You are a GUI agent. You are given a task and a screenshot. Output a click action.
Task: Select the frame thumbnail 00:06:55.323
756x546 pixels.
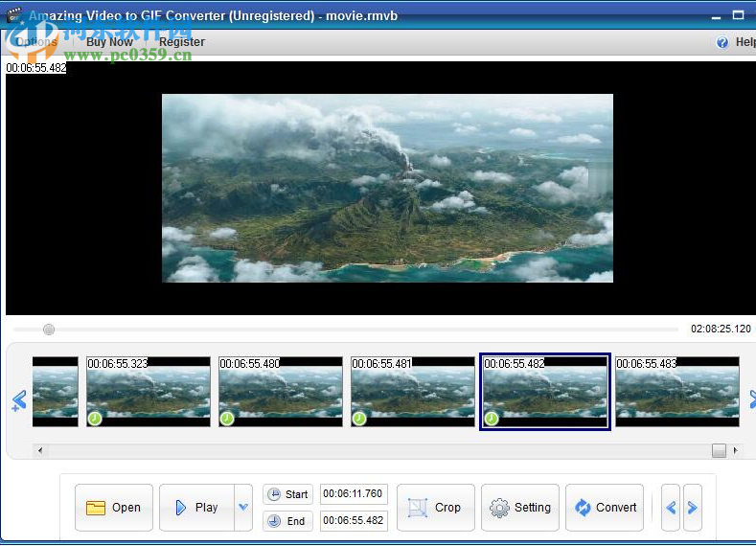pos(149,392)
